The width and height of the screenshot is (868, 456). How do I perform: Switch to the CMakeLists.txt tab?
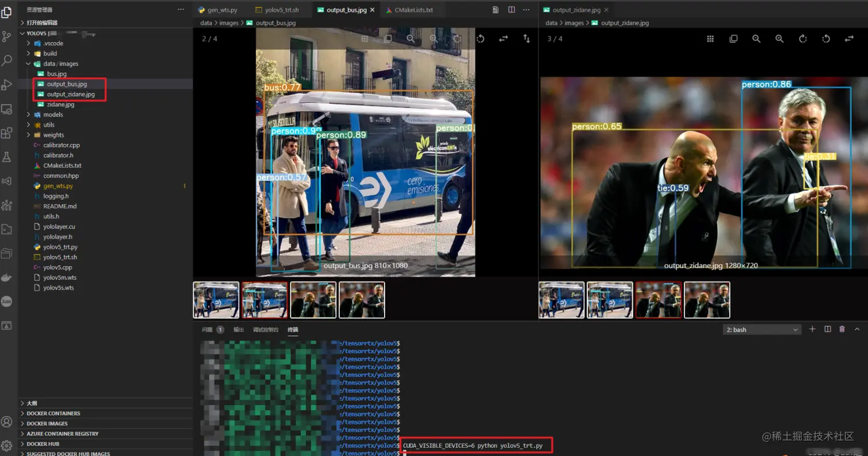tap(413, 10)
